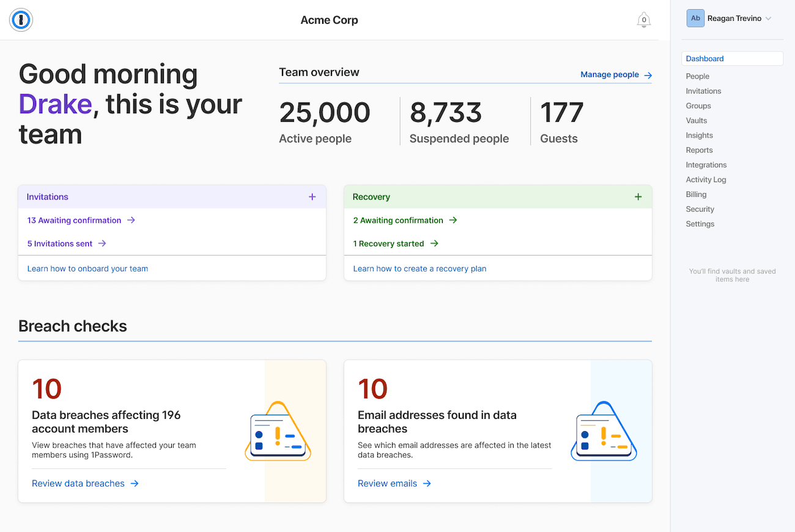Go to Security settings
This screenshot has height=532, width=795.
pyautogui.click(x=700, y=209)
